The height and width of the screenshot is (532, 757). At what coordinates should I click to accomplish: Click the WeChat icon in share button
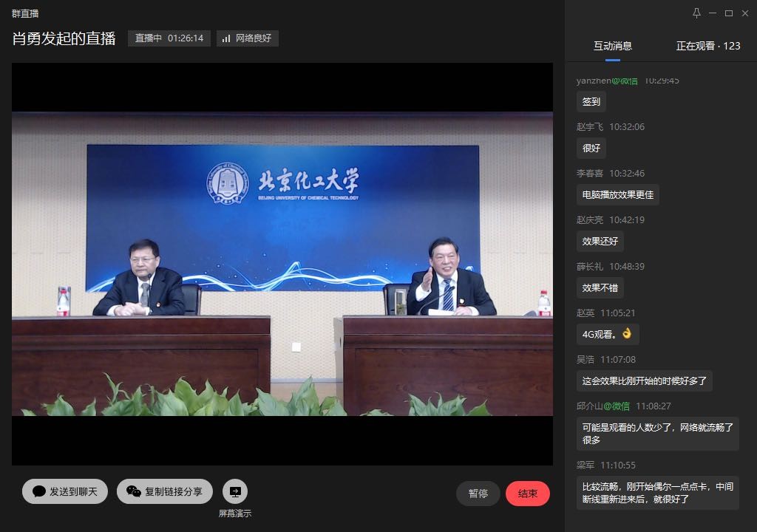[133, 492]
